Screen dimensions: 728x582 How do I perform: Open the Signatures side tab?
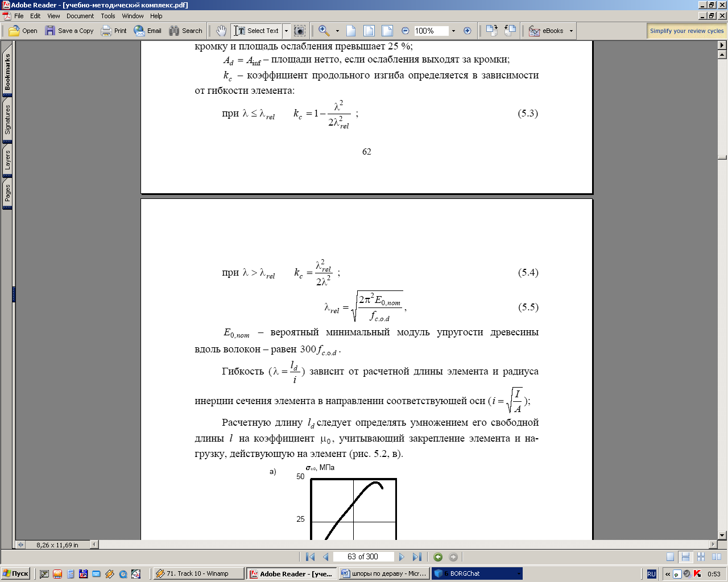[x=7, y=119]
